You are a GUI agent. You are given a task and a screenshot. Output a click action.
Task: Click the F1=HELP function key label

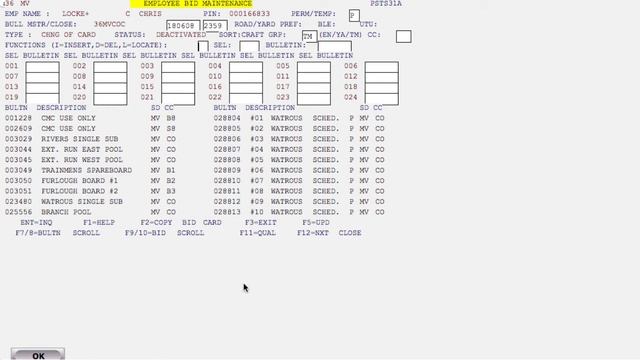click(x=99, y=222)
